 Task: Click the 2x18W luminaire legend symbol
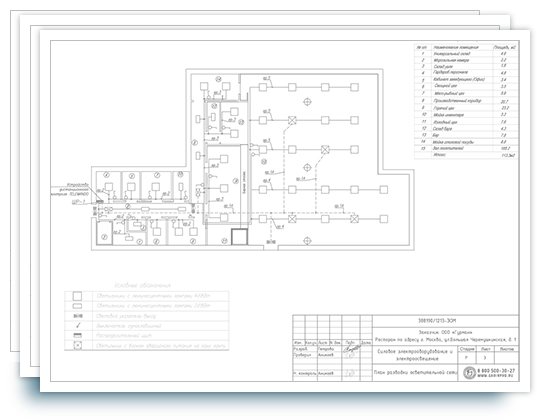point(78,306)
